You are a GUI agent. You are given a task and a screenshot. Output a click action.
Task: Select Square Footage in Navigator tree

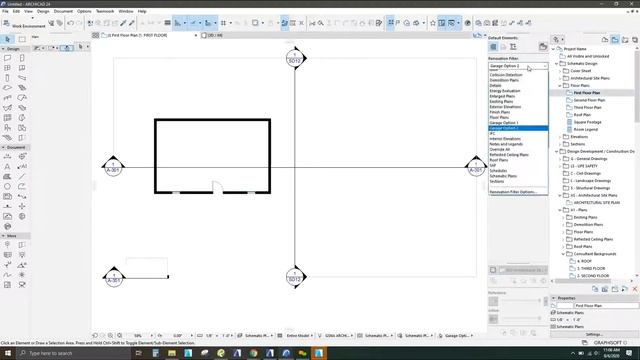coord(587,122)
